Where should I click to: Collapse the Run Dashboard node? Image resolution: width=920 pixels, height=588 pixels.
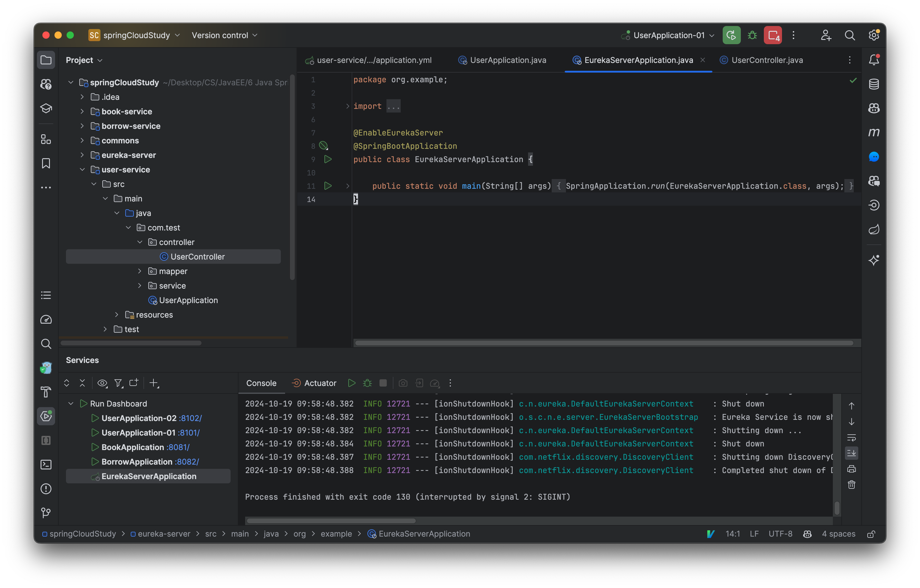[x=71, y=403]
